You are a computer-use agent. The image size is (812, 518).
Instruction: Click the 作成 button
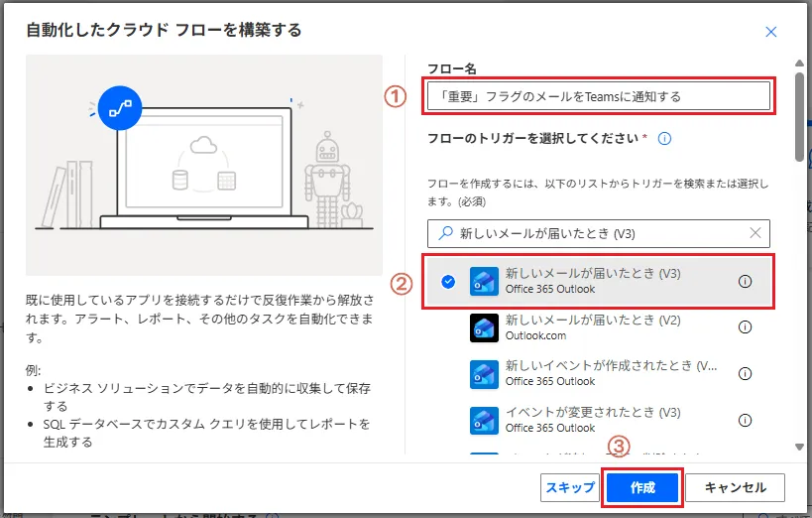[x=642, y=487]
